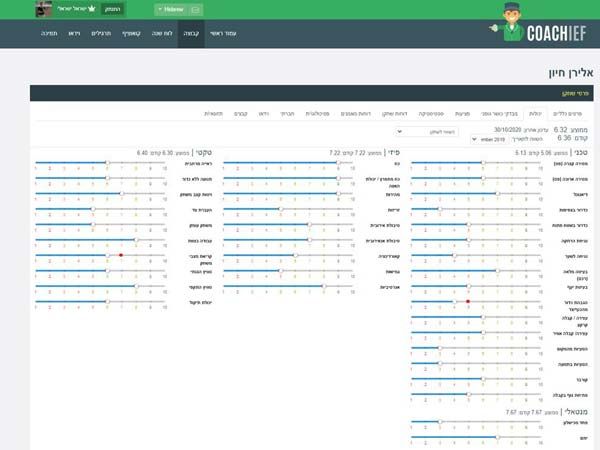Click the גמישות slider handle
The height and width of the screenshot is (450, 600).
click(281, 270)
